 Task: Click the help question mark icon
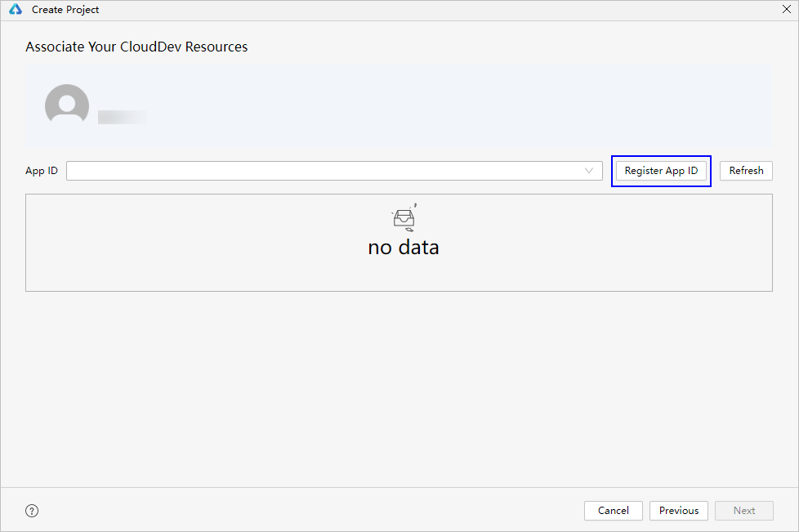point(32,511)
